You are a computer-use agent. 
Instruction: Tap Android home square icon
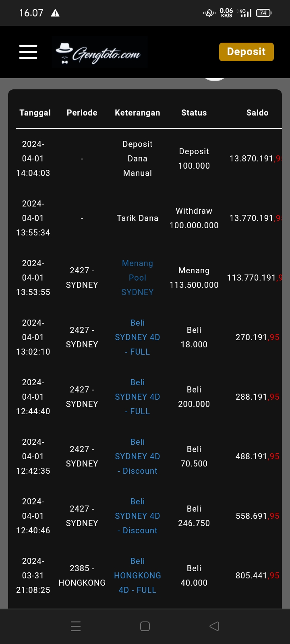[145, 626]
